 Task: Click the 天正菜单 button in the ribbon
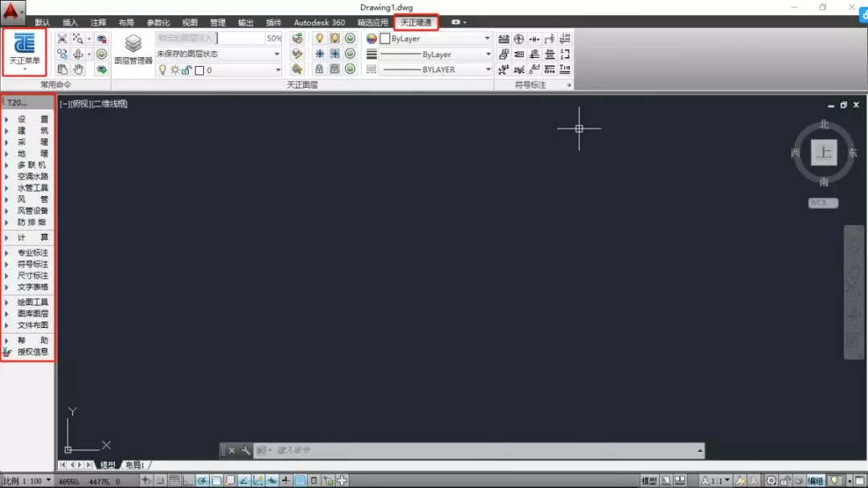[x=24, y=52]
